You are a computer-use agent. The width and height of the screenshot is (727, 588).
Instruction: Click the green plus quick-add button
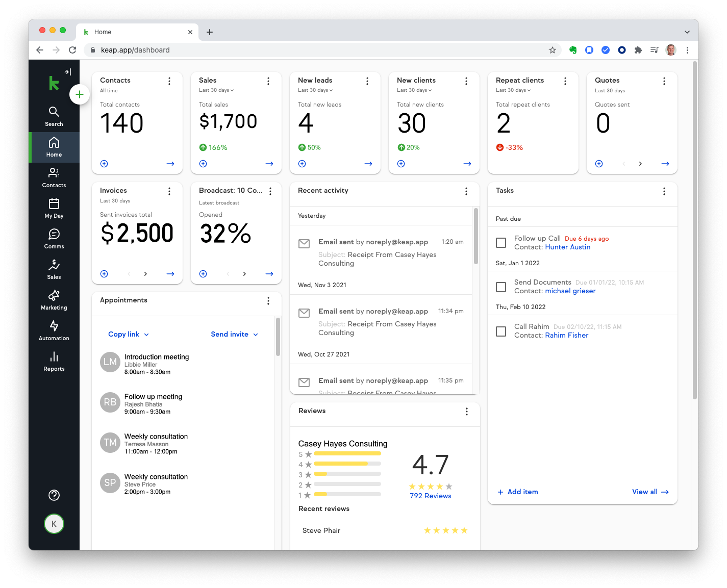click(x=80, y=94)
